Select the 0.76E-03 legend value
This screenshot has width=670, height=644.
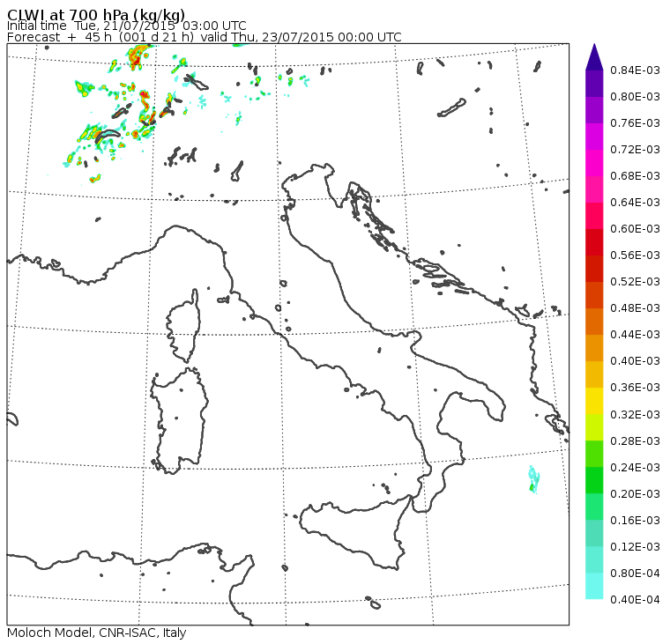point(635,123)
